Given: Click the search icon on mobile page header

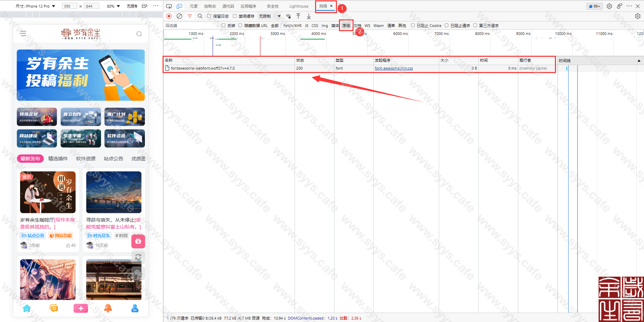Looking at the screenshot, I should (139, 34).
